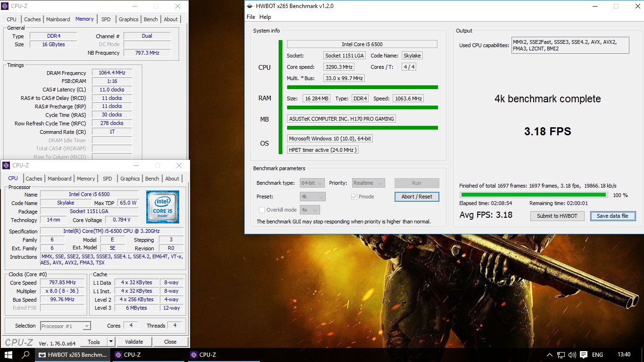Screen dimensions: 644x362
Task: Click the Level 3 6 MBytes cache value
Action: click(x=137, y=308)
